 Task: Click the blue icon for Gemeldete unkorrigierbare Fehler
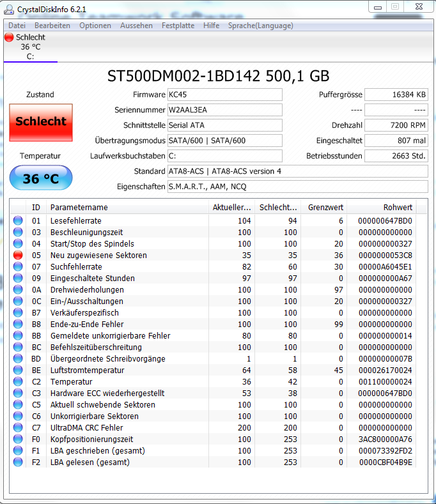click(x=18, y=335)
